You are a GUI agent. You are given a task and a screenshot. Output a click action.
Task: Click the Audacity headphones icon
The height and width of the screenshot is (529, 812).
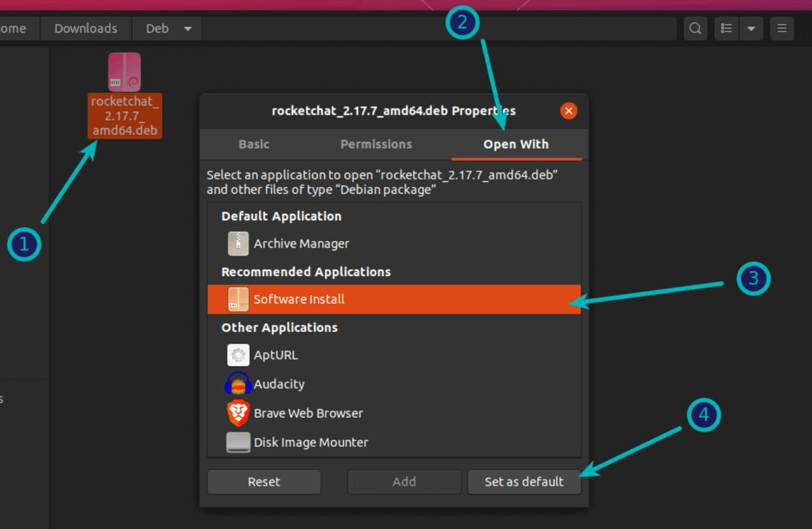point(238,384)
